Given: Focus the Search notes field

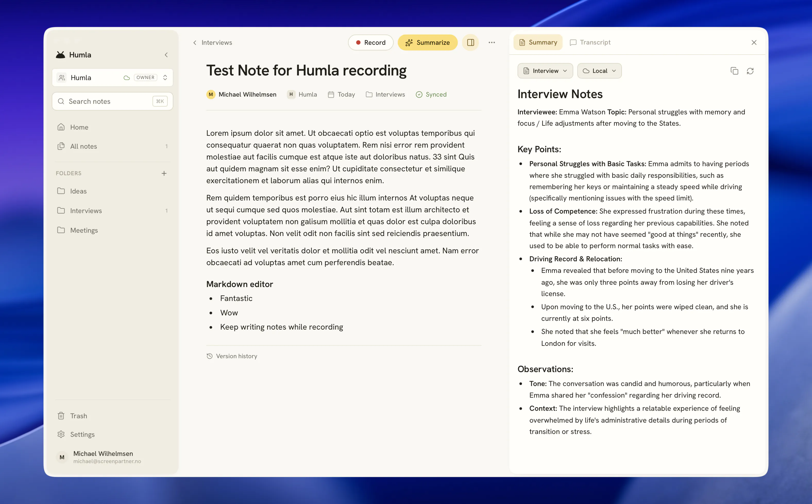Looking at the screenshot, I should (113, 101).
